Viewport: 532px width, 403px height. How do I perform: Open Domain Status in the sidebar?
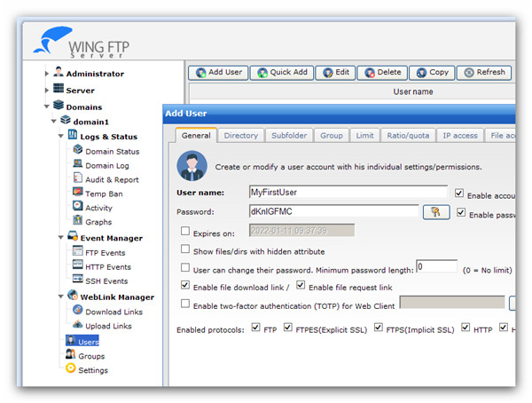112,151
